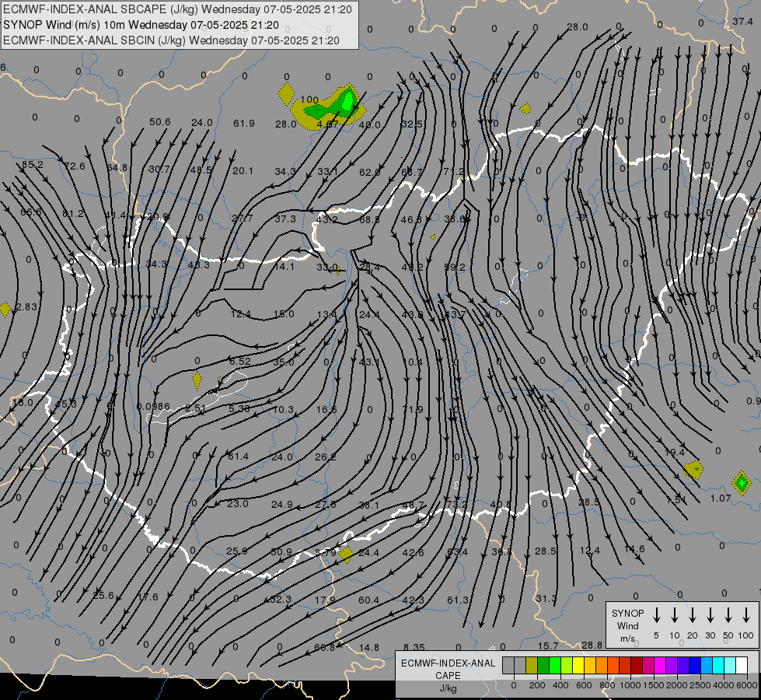This screenshot has width=761, height=700.
Task: Click the ECMWF-INDEX-ANAL SBCIN title line
Action: 171,40
